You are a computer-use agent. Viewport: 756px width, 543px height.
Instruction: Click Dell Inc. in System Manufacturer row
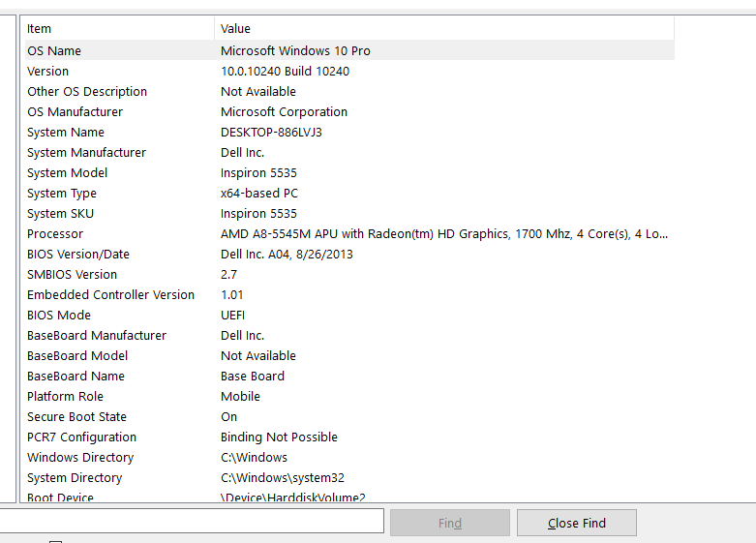[x=243, y=152]
